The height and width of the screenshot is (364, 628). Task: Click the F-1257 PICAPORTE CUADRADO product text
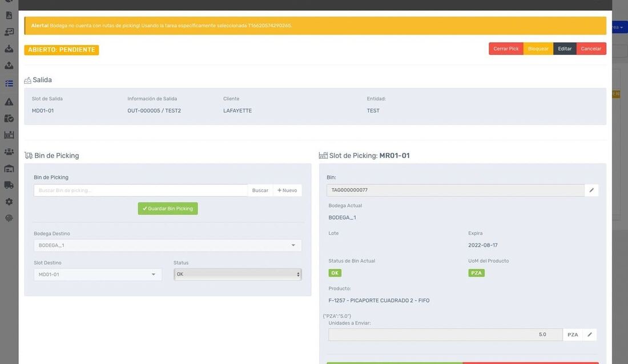[x=379, y=301]
